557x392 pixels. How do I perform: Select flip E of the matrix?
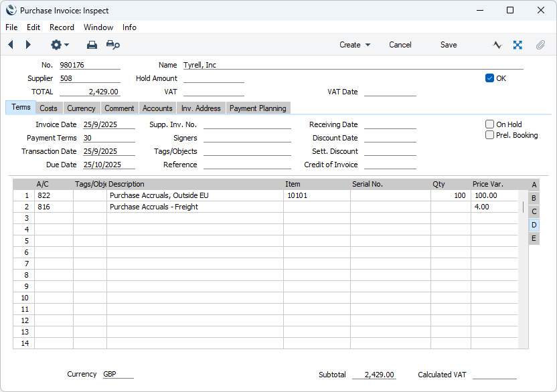(x=534, y=238)
